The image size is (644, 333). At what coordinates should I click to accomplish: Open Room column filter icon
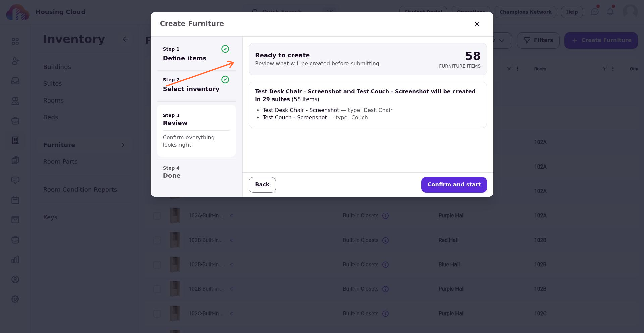(x=604, y=69)
